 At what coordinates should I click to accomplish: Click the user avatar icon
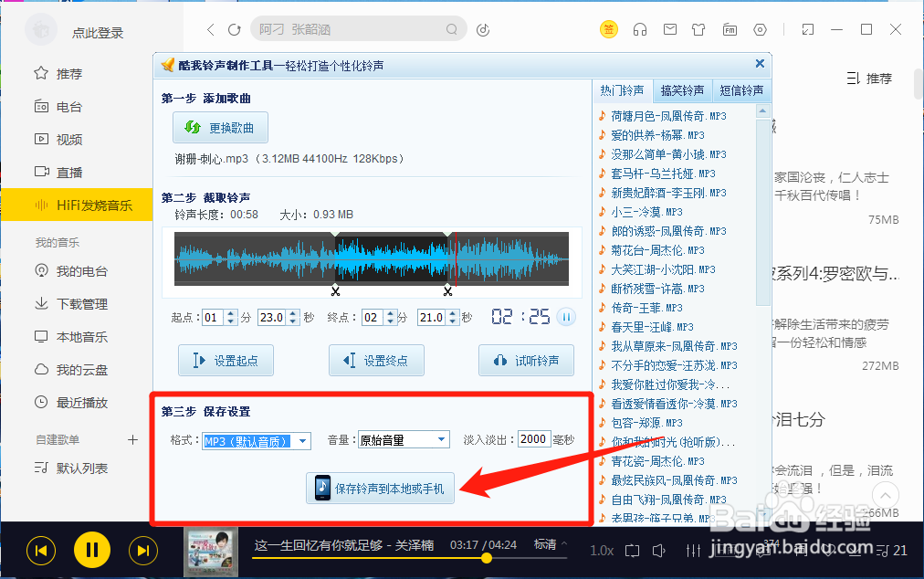[41, 29]
